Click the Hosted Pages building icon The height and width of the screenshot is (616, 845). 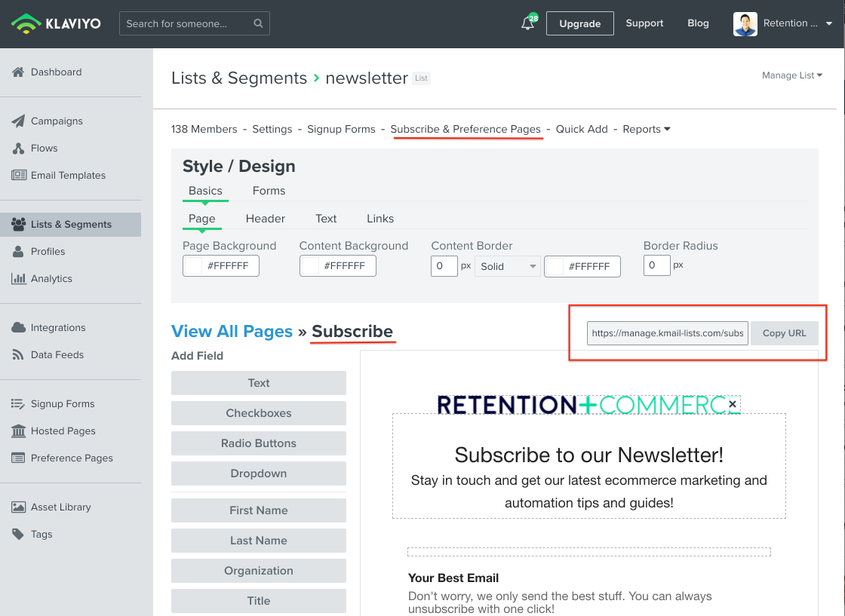pyautogui.click(x=18, y=431)
